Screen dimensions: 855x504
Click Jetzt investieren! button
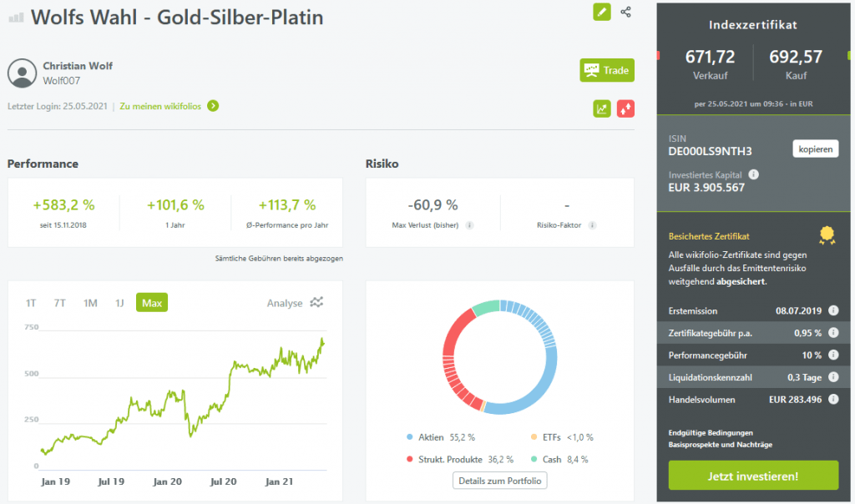(753, 476)
